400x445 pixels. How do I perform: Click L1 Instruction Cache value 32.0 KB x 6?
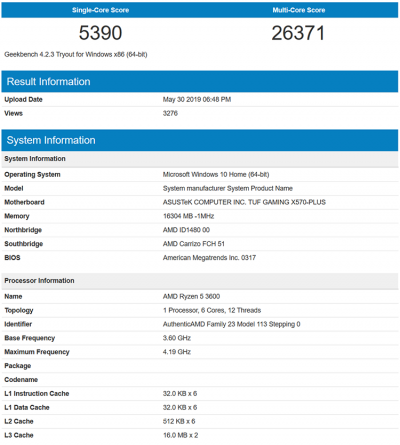click(180, 394)
